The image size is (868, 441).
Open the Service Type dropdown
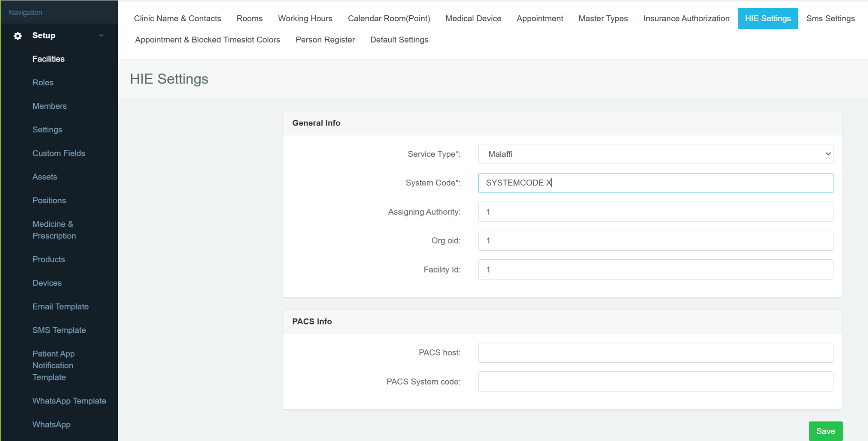656,154
